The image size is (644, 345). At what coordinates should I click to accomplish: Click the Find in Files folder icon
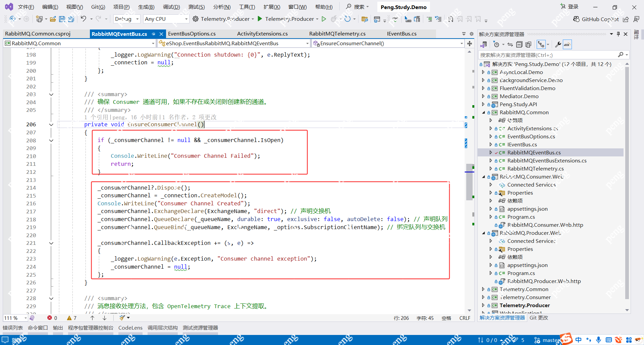point(365,19)
